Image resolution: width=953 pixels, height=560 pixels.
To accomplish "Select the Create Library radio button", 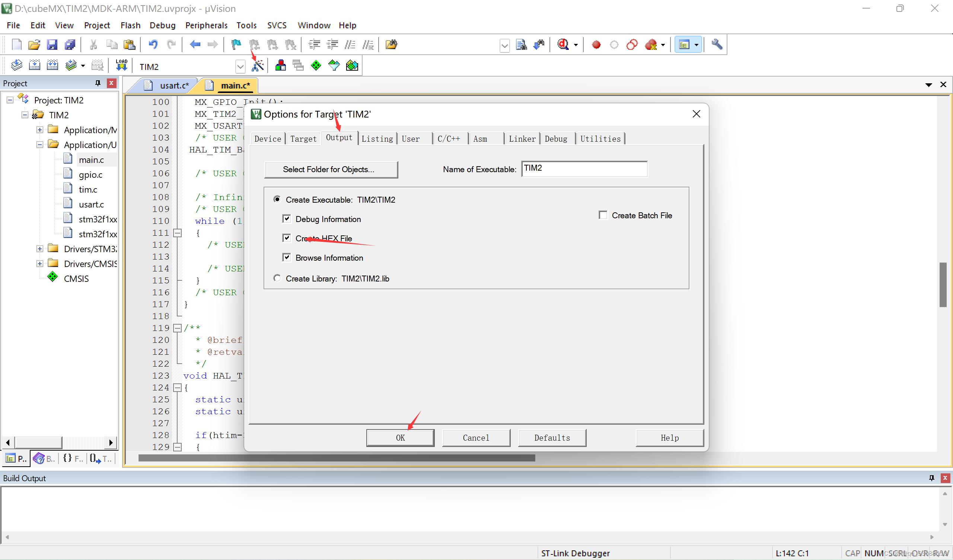I will [277, 279].
